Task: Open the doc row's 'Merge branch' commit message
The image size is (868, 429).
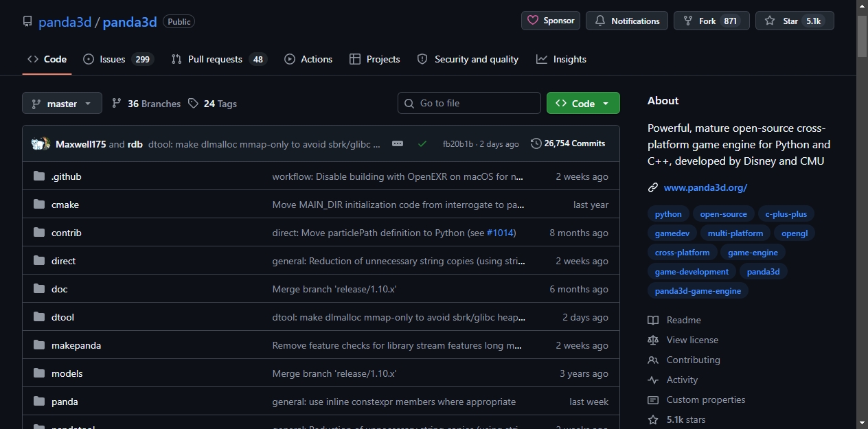Action: pyautogui.click(x=334, y=289)
